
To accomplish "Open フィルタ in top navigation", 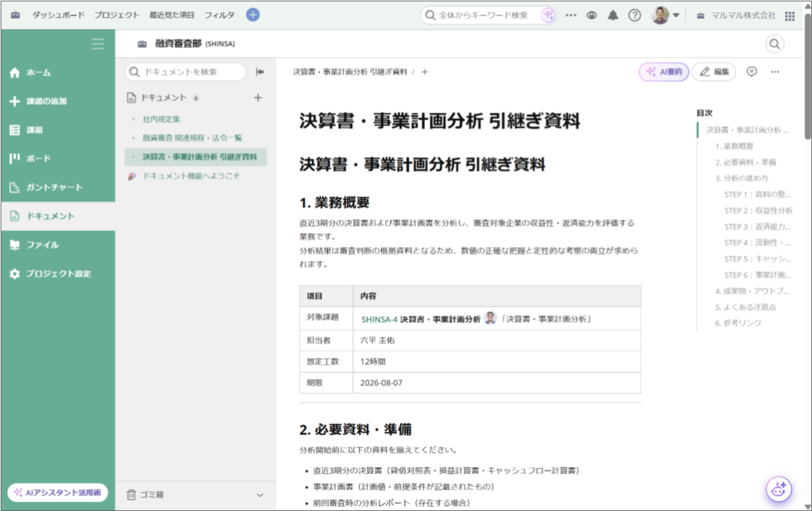I will pos(219,15).
